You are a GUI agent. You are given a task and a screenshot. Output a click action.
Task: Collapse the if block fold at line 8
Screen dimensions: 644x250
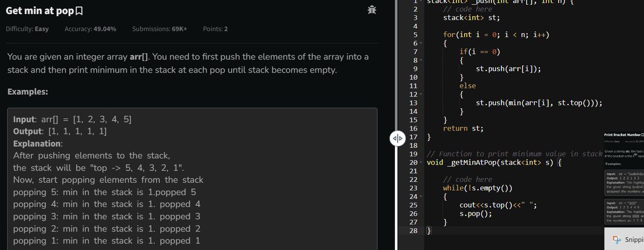(421, 61)
